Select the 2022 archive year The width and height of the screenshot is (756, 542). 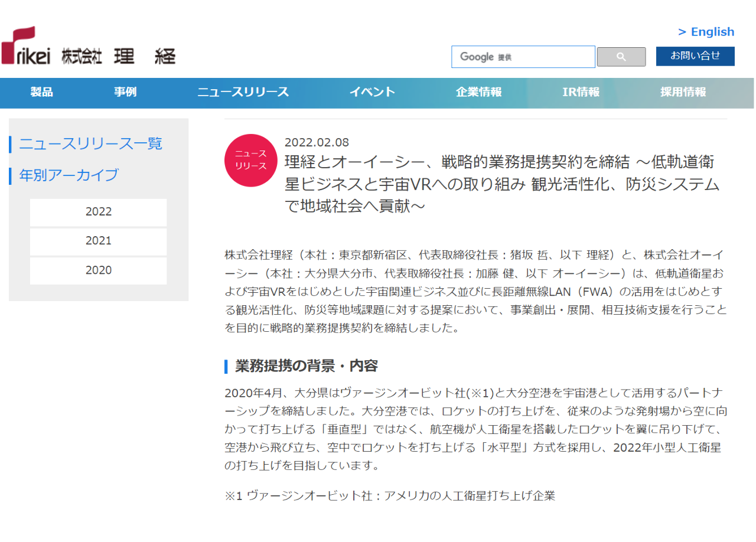click(98, 212)
